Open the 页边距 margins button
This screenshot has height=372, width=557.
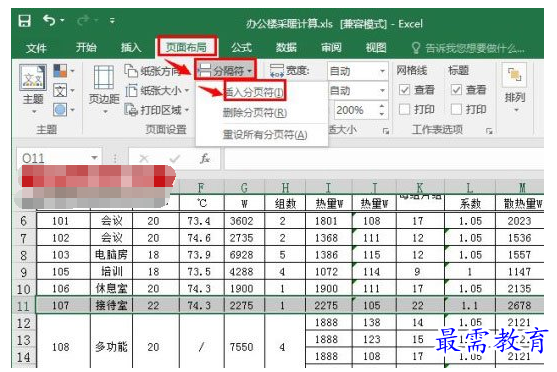[104, 90]
